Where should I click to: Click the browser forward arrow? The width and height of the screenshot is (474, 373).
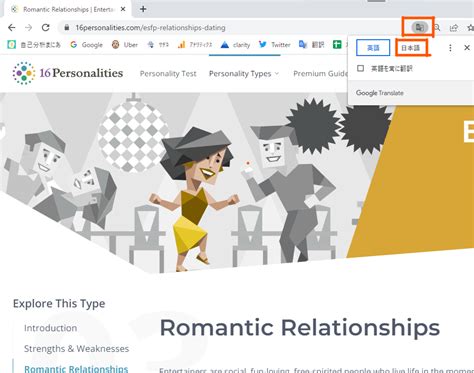click(x=29, y=28)
